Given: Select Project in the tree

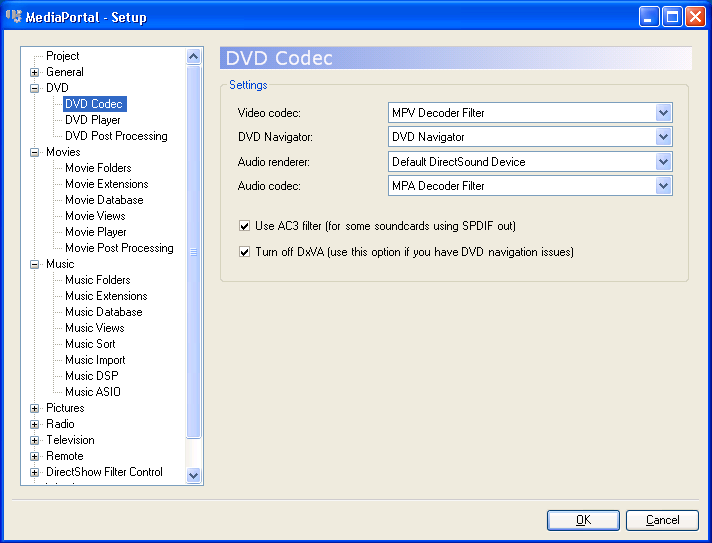Looking at the screenshot, I should pos(63,56).
